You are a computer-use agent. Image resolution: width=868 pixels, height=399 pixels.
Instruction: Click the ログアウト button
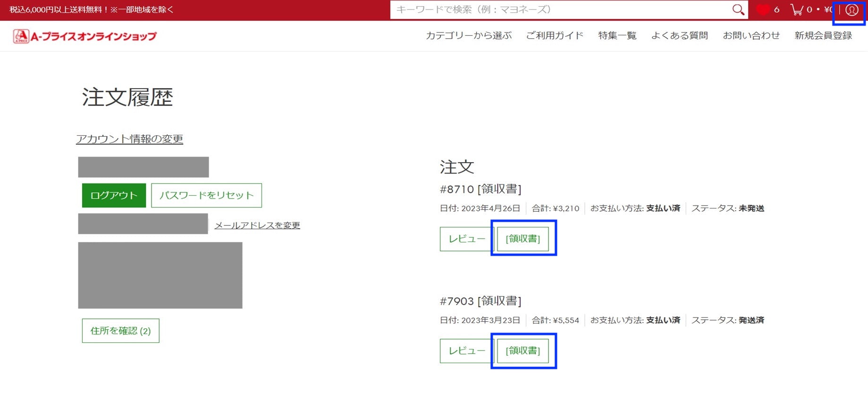click(x=114, y=195)
